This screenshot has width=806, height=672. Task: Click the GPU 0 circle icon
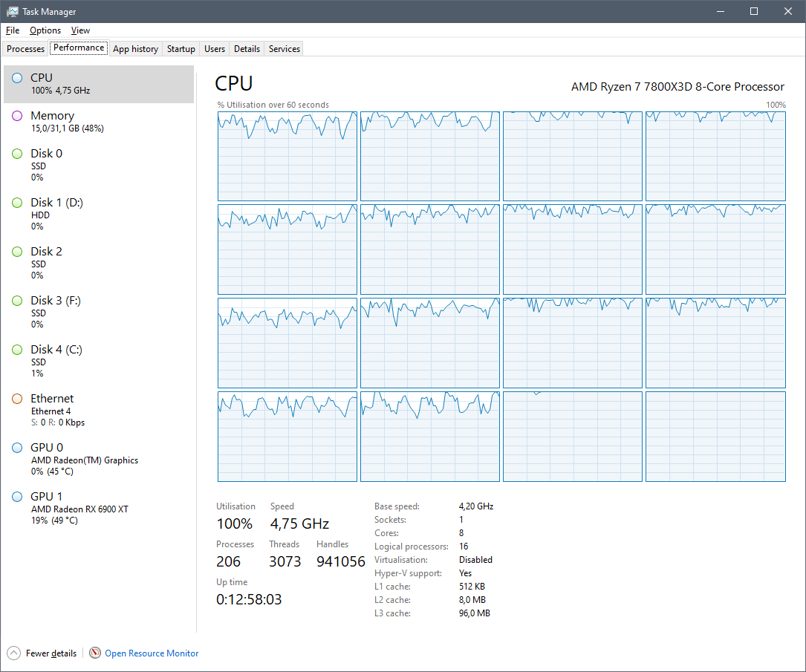pos(17,448)
